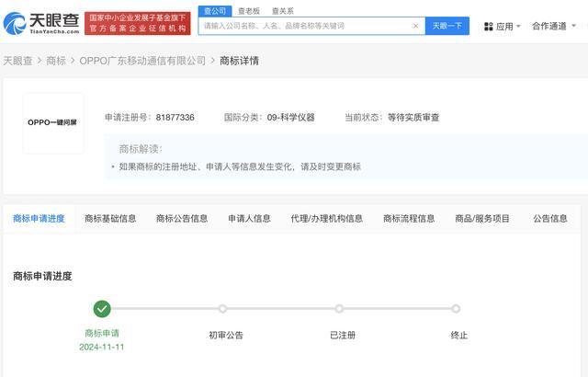Select the 终止 progress step circle

click(x=456, y=309)
